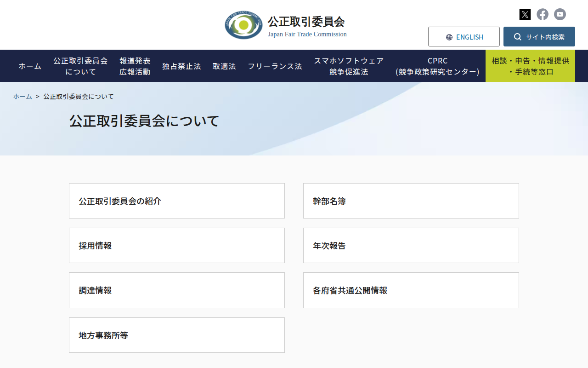Open サイト内検索 site search button
The height and width of the screenshot is (368, 588).
point(539,37)
